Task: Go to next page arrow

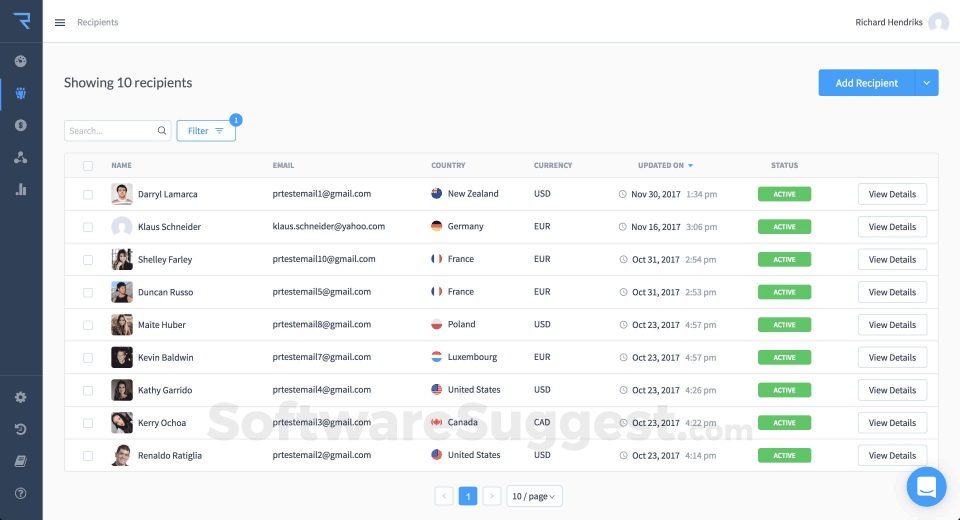Action: pyautogui.click(x=492, y=496)
